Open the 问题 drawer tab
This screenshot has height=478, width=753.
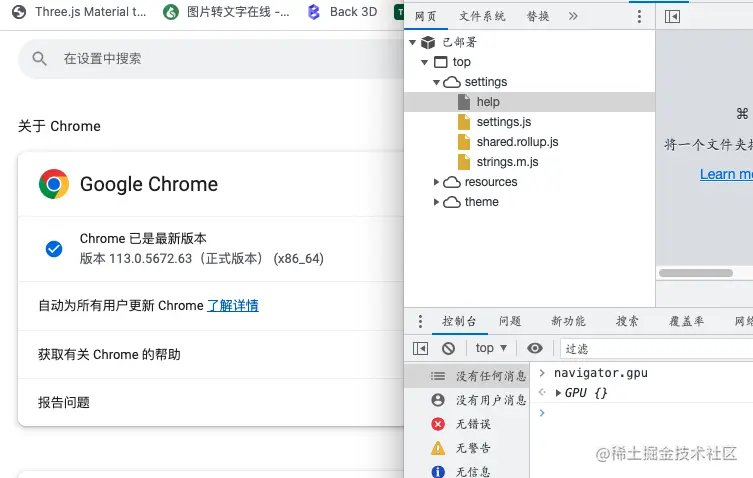click(x=510, y=321)
